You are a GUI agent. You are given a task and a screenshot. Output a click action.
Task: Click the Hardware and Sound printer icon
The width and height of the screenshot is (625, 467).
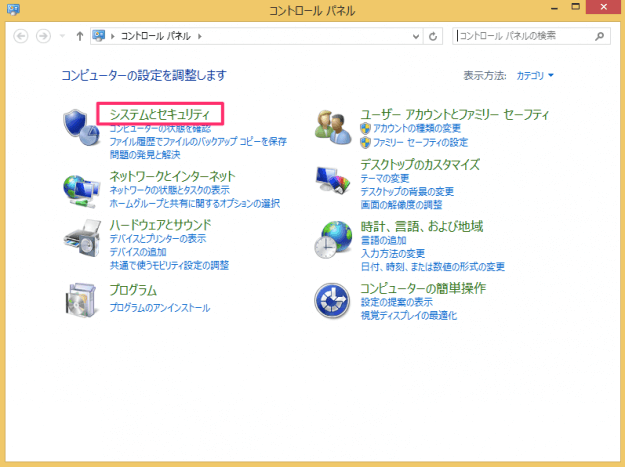pyautogui.click(x=82, y=240)
